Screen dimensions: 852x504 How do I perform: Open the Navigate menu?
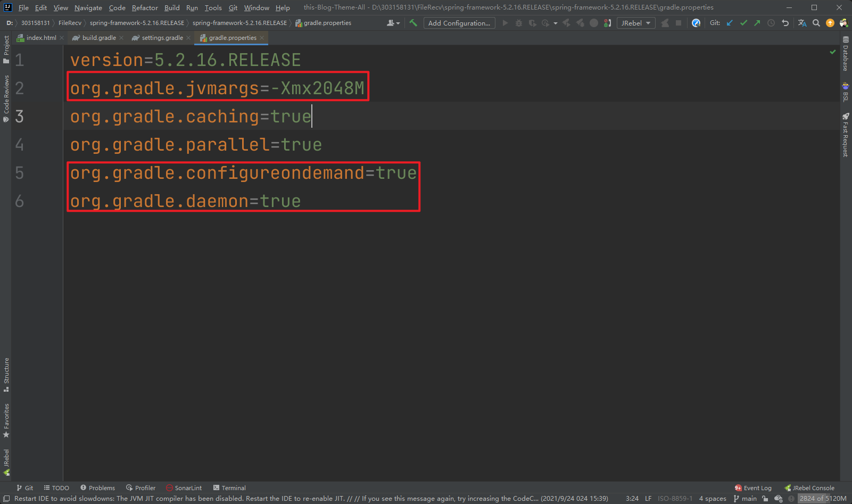click(88, 7)
